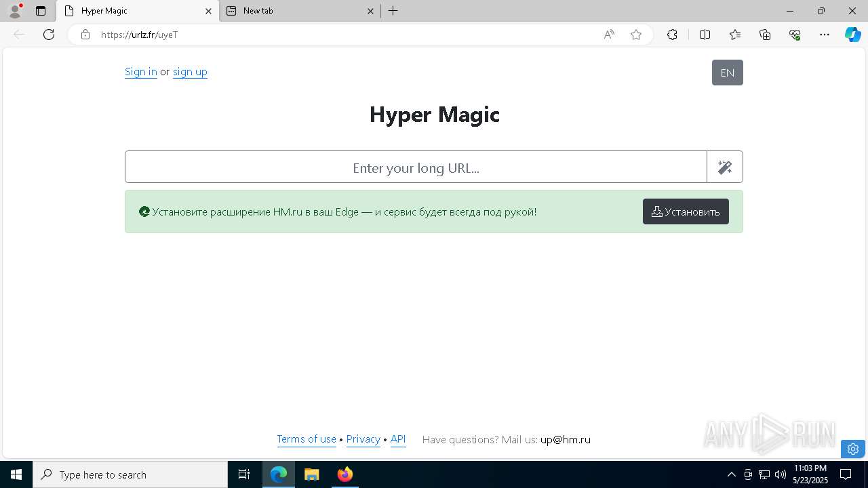Open the network status tray icon
868x488 pixels.
click(764, 474)
